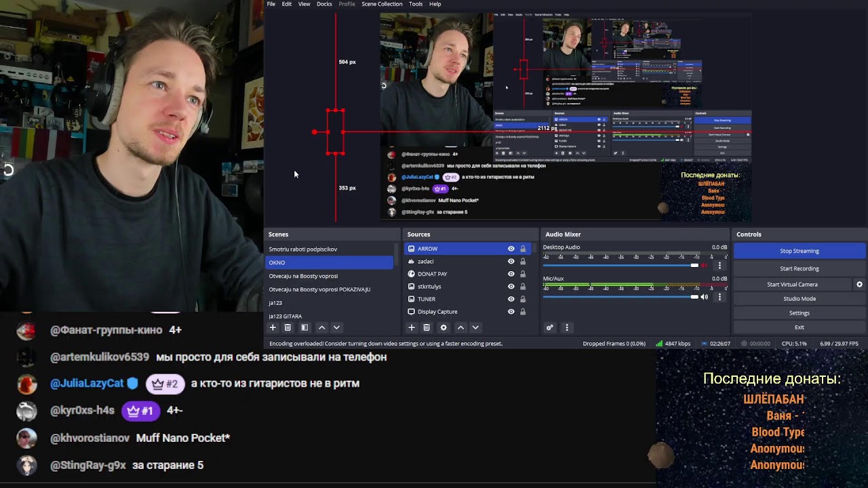Delete the selected source with the trash icon
The height and width of the screenshot is (488, 868).
pyautogui.click(x=427, y=327)
